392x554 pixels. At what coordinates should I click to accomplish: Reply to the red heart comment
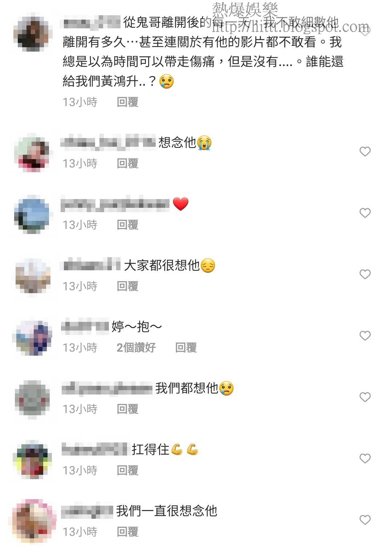127,225
